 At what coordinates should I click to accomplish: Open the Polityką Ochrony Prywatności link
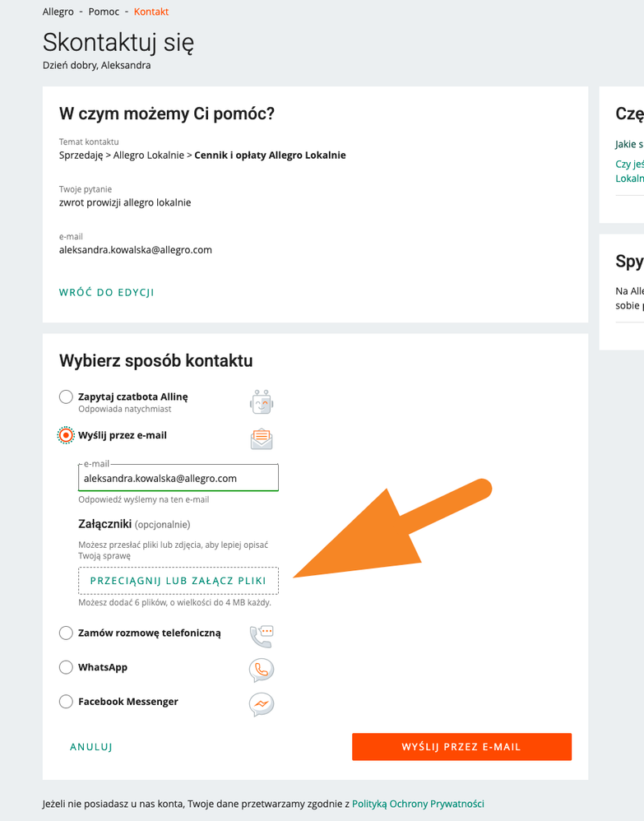[418, 804]
